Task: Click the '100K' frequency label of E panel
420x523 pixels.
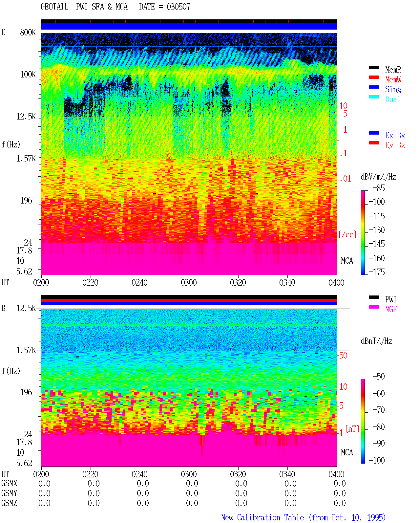Action: coord(28,74)
